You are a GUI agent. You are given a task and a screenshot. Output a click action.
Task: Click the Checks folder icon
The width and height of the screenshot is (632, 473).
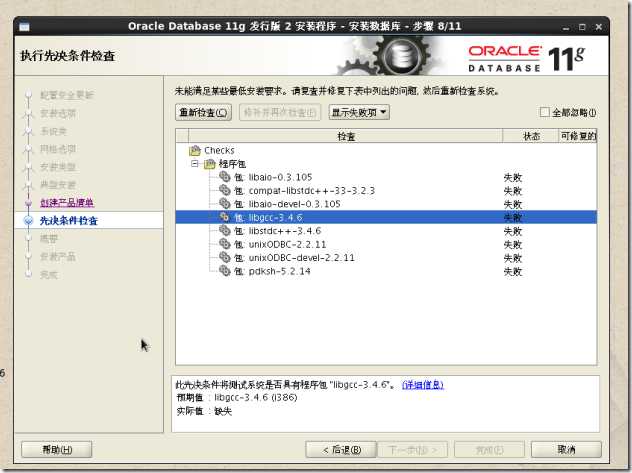[x=195, y=151]
